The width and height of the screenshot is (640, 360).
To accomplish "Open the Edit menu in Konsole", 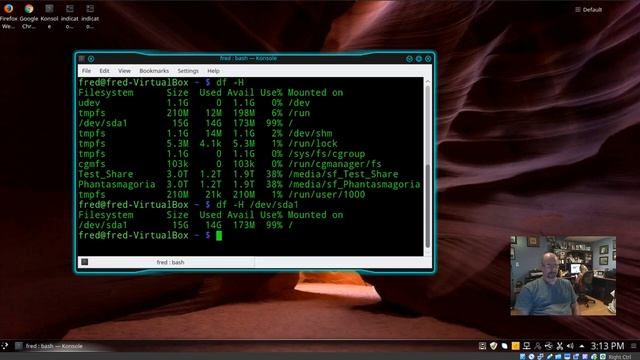I will 104,71.
